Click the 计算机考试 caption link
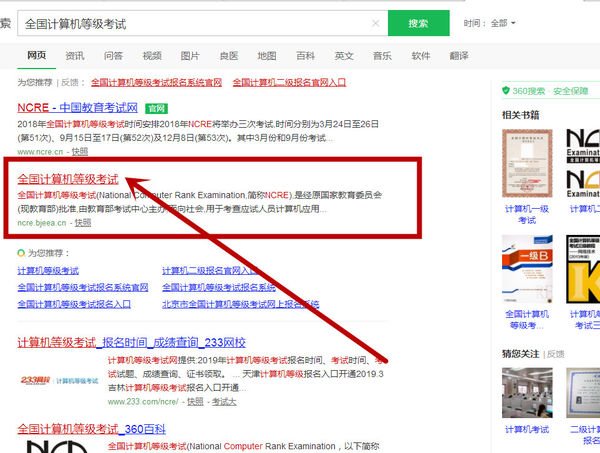600x453 pixels. tap(527, 429)
